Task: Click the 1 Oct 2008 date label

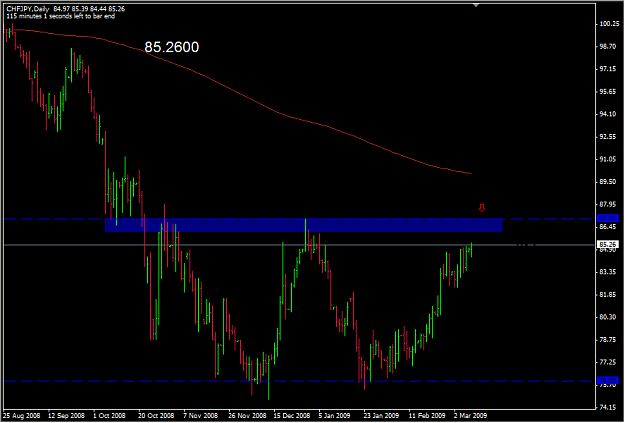Action: [109, 416]
